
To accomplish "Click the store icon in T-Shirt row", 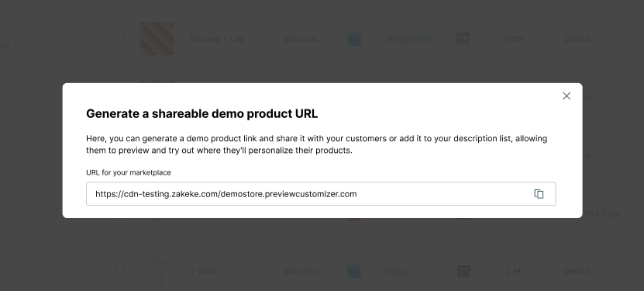I will tap(463, 272).
